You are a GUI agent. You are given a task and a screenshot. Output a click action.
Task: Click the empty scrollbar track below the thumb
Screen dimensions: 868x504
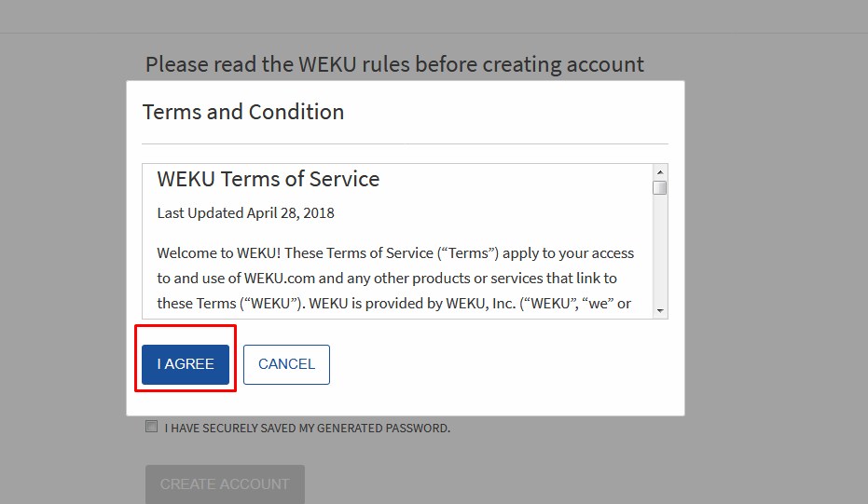[660, 252]
